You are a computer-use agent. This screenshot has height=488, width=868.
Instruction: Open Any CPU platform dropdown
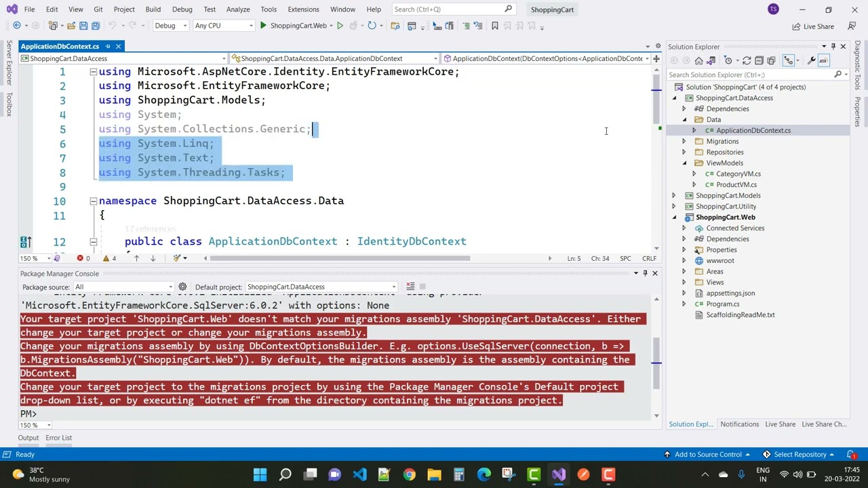click(x=223, y=26)
